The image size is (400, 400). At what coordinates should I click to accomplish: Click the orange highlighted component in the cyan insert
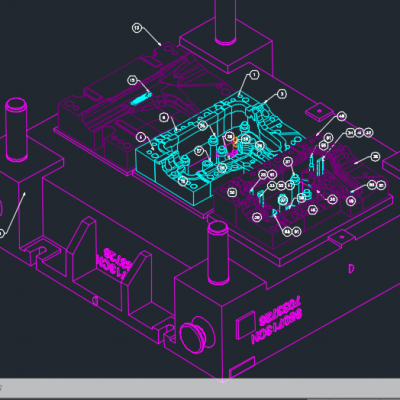[x=235, y=142]
